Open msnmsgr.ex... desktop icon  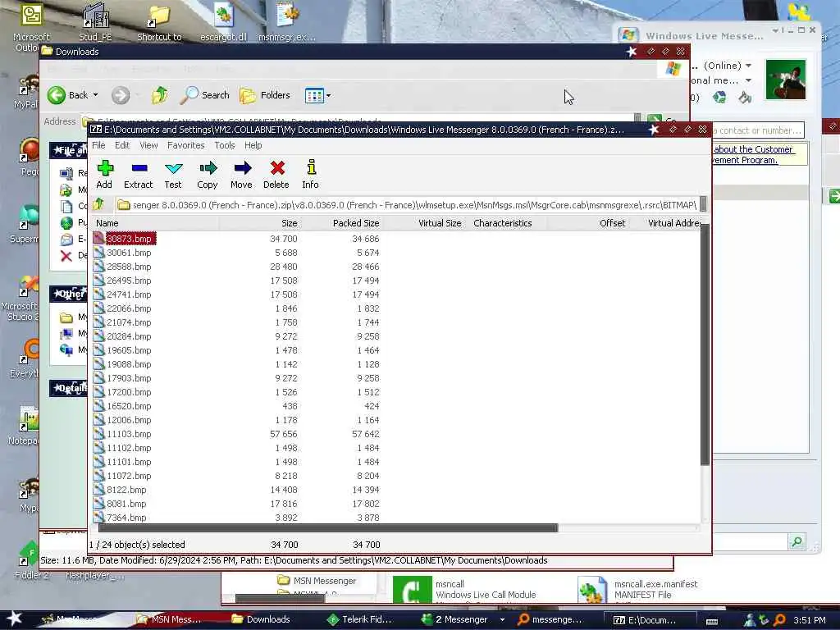286,22
